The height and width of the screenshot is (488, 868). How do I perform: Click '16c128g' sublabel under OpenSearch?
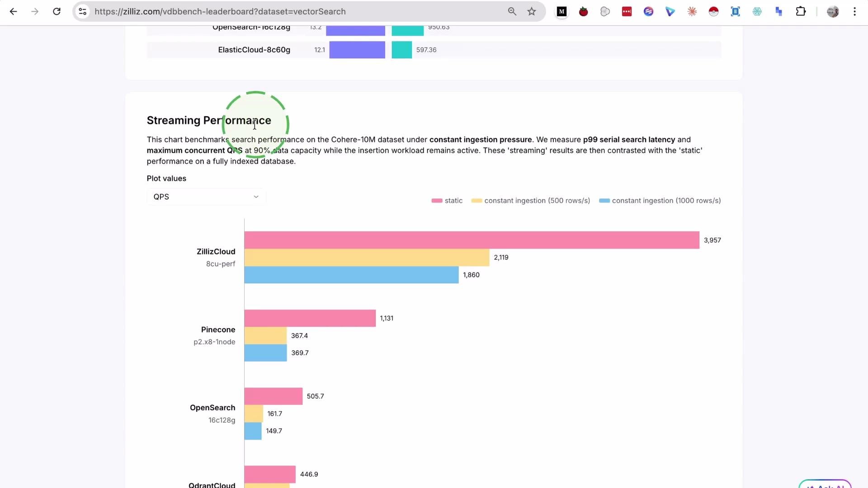click(x=222, y=420)
